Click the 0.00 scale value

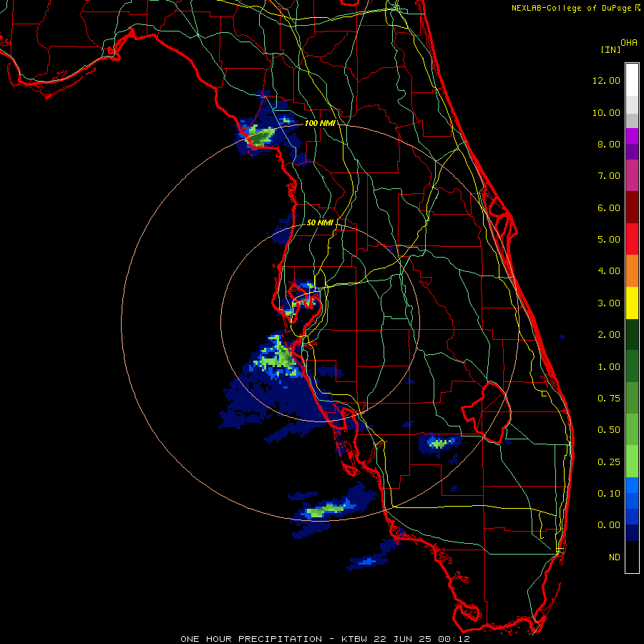[x=609, y=525]
